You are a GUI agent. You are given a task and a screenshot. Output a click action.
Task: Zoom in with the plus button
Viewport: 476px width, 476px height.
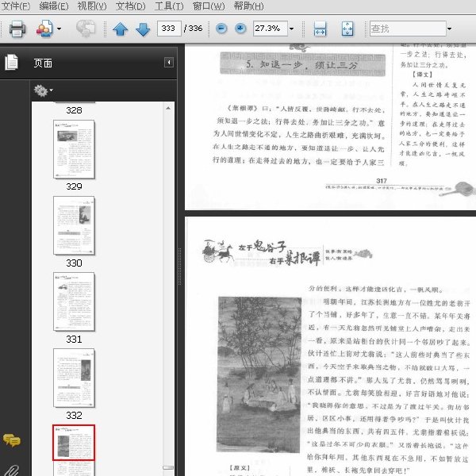tap(240, 29)
